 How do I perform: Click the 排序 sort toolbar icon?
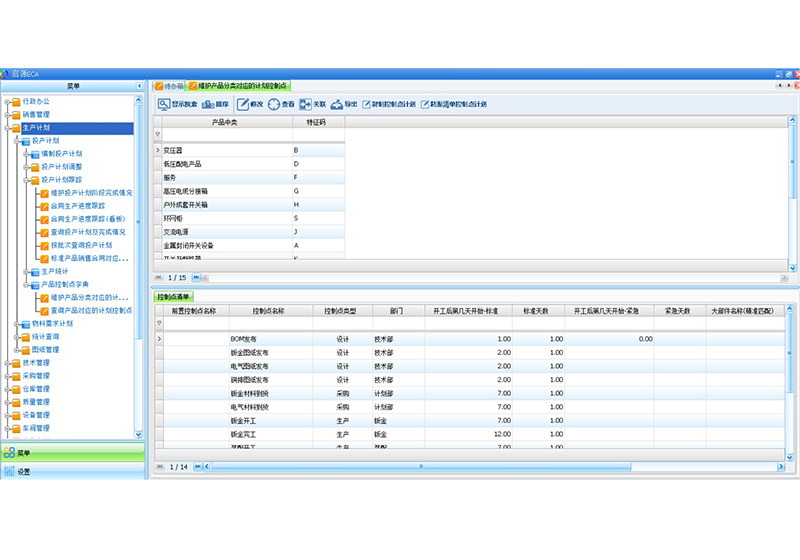pyautogui.click(x=208, y=105)
